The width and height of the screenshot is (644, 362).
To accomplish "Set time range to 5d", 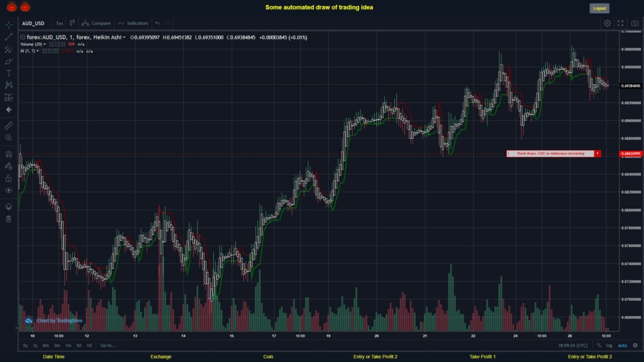I will click(x=79, y=346).
